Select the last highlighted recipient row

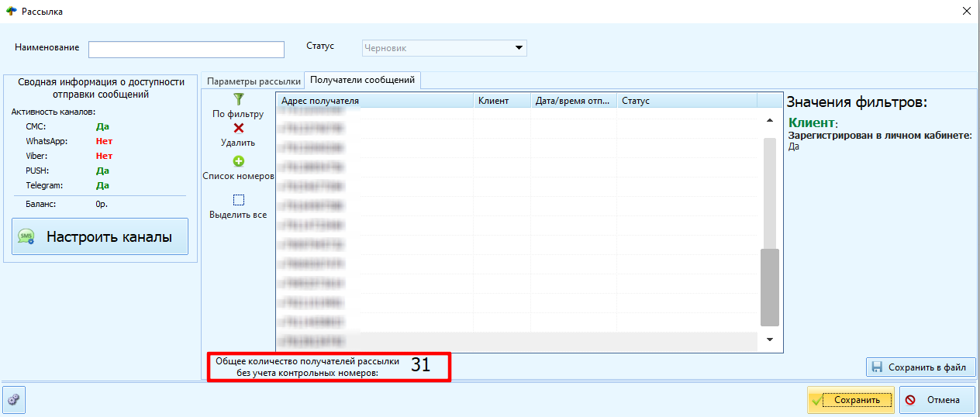(516, 341)
